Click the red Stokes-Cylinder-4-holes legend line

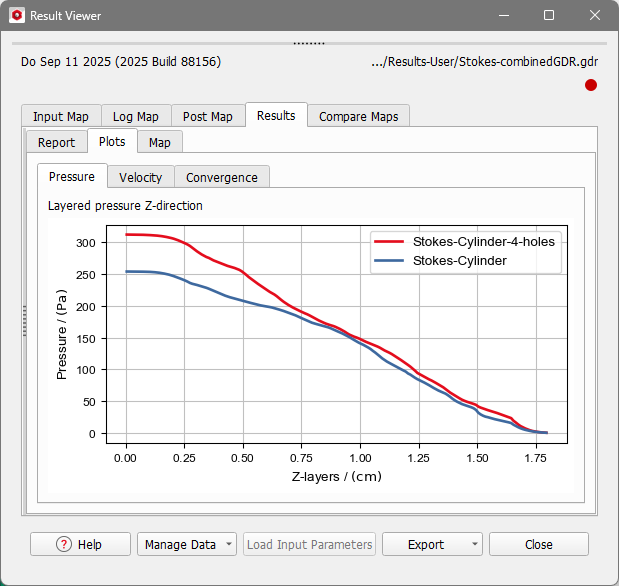[x=389, y=241]
